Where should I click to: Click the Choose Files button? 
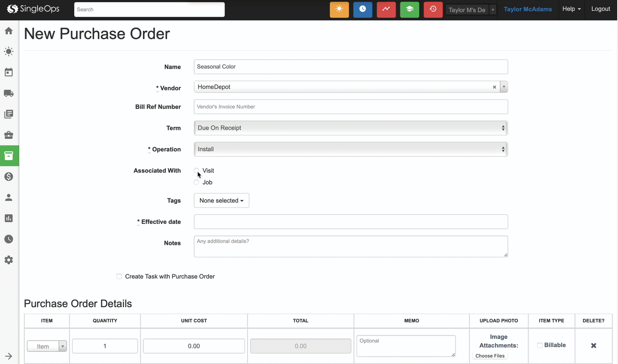[490, 356]
